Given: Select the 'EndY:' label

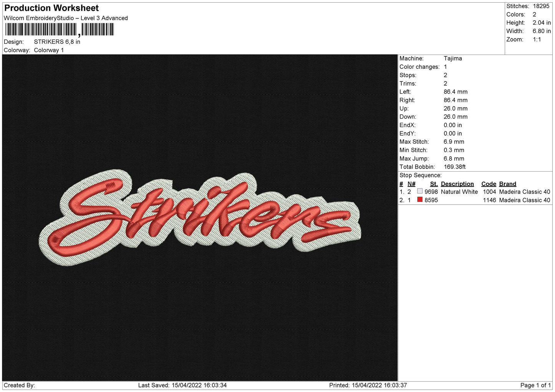Looking at the screenshot, I should [408, 134].
